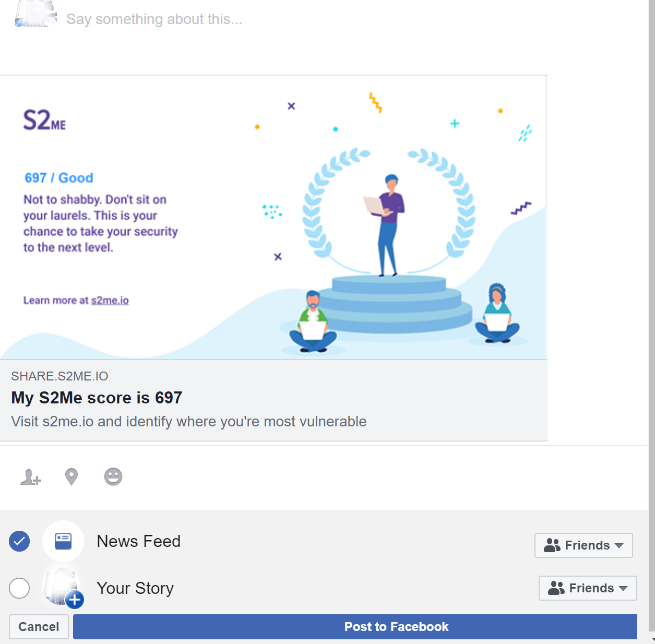Open the s2me.io link in the preview image
The image size is (655, 644).
point(110,301)
